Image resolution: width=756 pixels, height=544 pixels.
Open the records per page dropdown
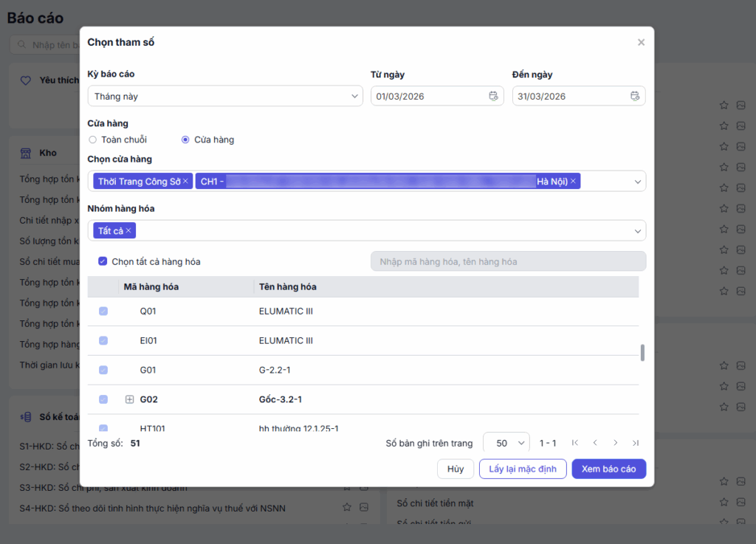(506, 443)
